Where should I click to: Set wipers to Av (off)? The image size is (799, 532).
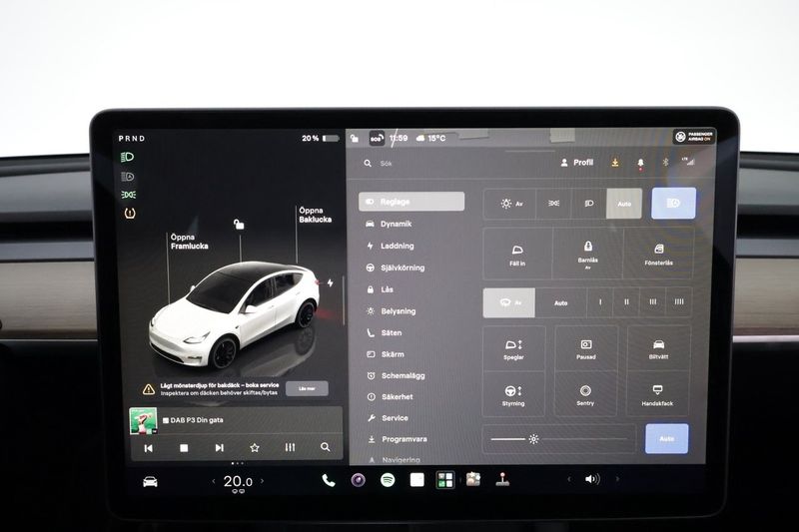pyautogui.click(x=509, y=302)
